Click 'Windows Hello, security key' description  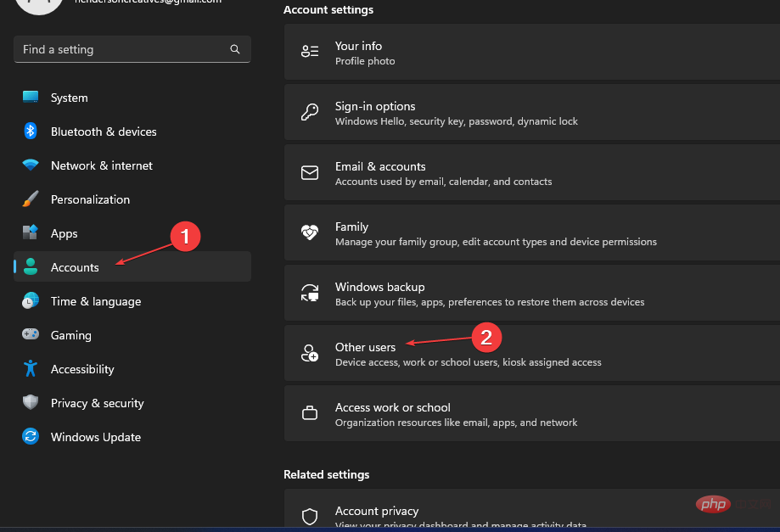coord(456,121)
